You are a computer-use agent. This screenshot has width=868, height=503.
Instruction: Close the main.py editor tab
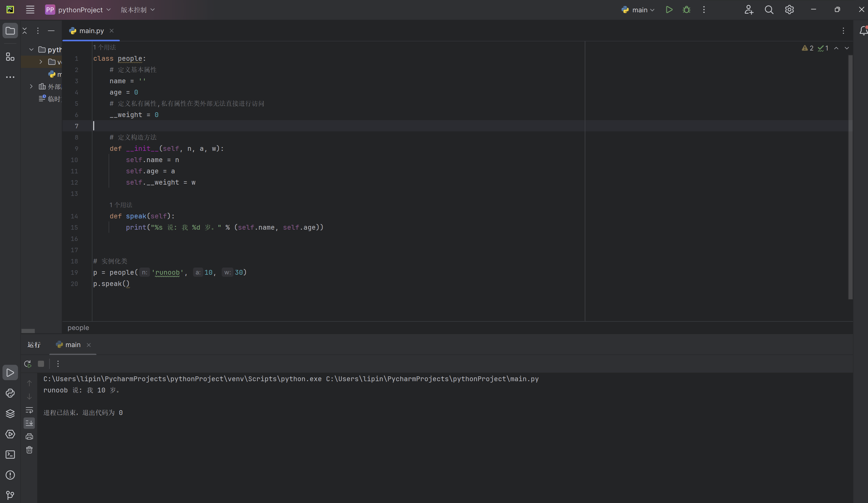coord(112,31)
